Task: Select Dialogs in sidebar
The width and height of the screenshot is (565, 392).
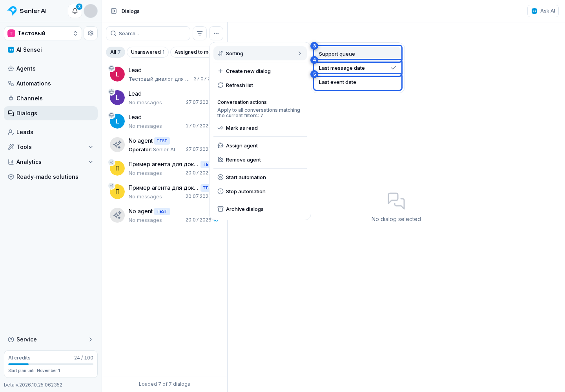Action: click(51, 113)
